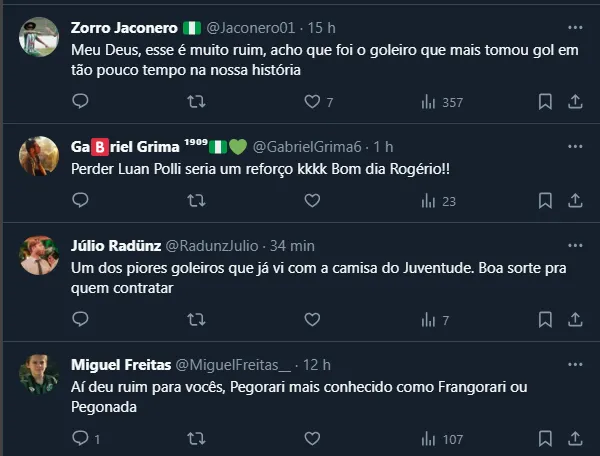Screen dimensions: 600x456
Task: Share Gabriel Grima's tweet
Action: click(576, 200)
